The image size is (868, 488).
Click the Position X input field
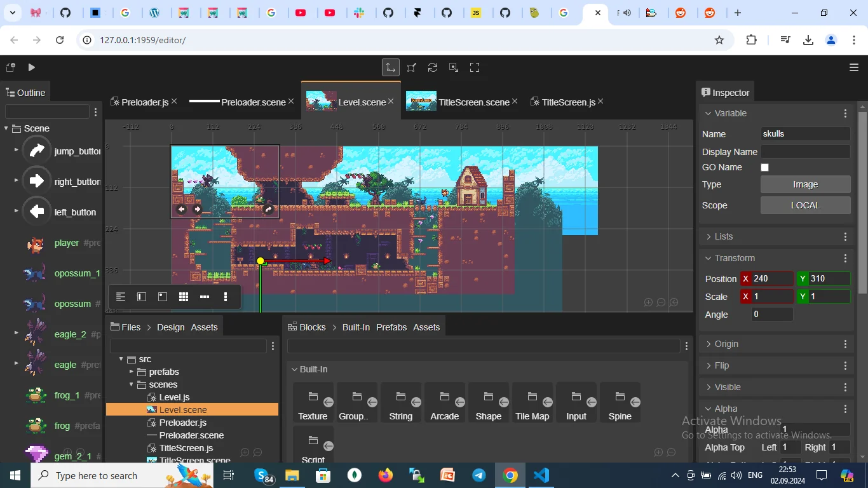tap(772, 279)
